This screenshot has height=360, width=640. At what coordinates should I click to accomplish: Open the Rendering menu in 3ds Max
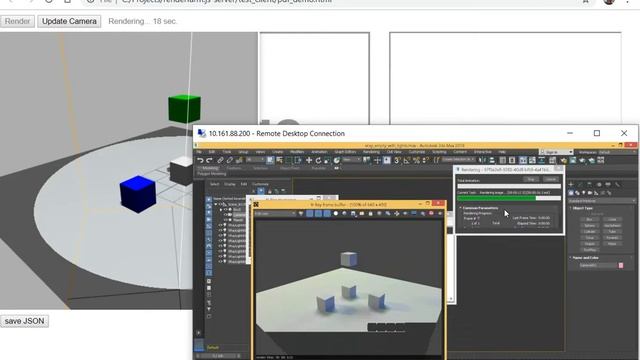(371, 152)
